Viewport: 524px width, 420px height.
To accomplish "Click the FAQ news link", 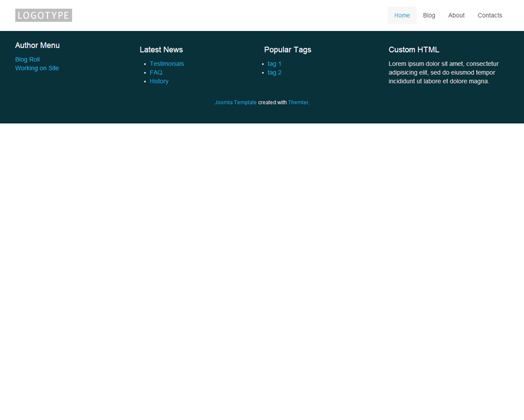I will click(156, 73).
